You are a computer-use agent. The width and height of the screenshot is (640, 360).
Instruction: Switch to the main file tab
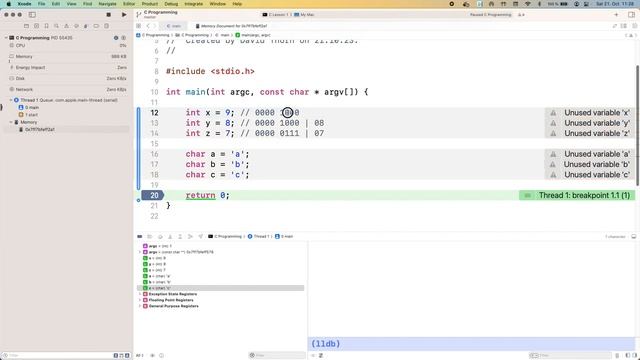tap(174, 26)
